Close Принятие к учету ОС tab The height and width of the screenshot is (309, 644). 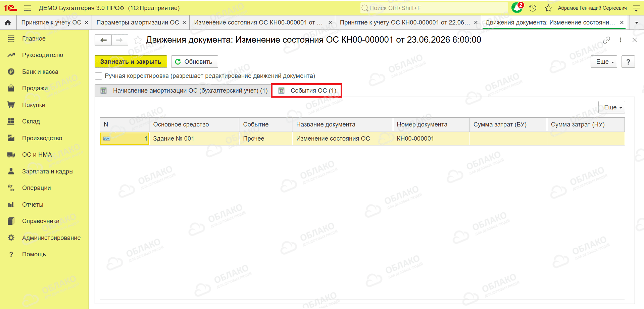coord(87,22)
